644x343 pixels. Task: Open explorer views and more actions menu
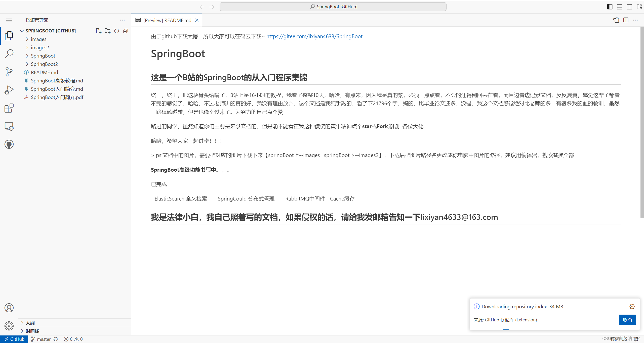click(123, 20)
